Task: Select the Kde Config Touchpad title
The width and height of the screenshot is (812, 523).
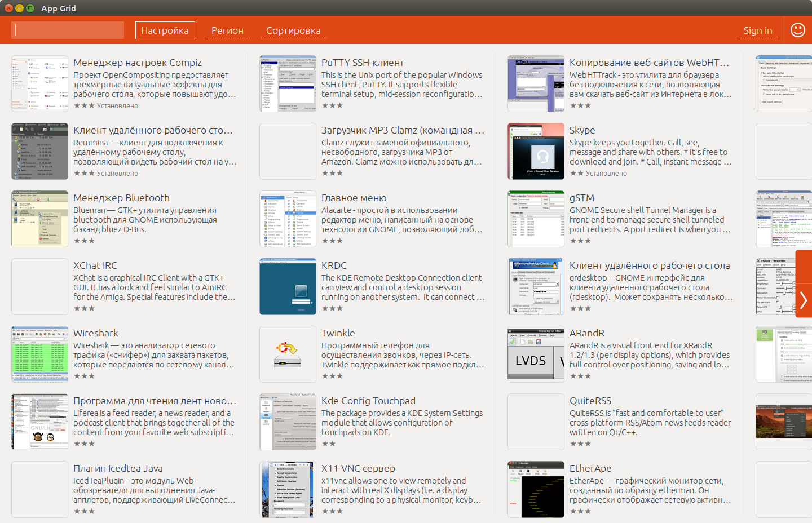Action: [x=368, y=401]
